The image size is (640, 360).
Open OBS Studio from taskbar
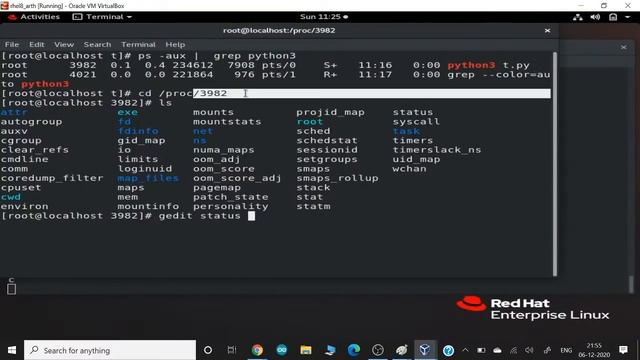pyautogui.click(x=378, y=350)
